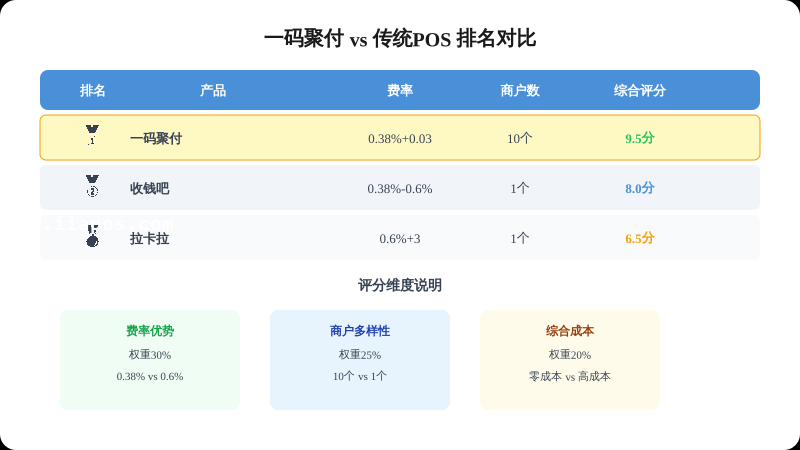This screenshot has height=450, width=800.
Task: Click the text 0.38% vs 0.6%
Action: coord(150,377)
